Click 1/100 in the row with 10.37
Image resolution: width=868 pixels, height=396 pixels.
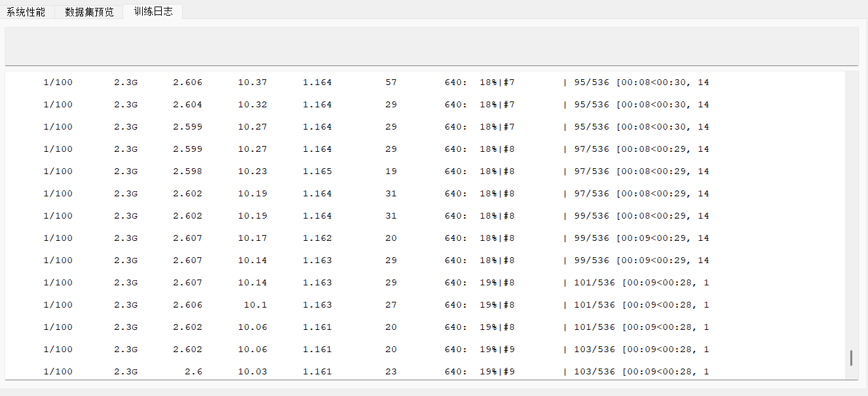(58, 82)
